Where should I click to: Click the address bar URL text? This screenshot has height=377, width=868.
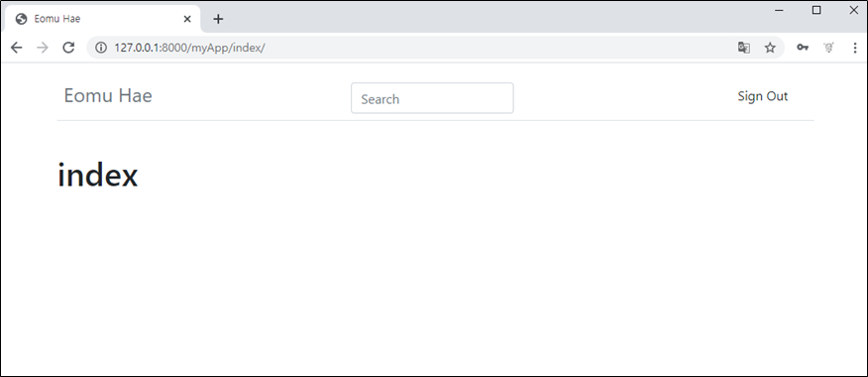coord(189,48)
